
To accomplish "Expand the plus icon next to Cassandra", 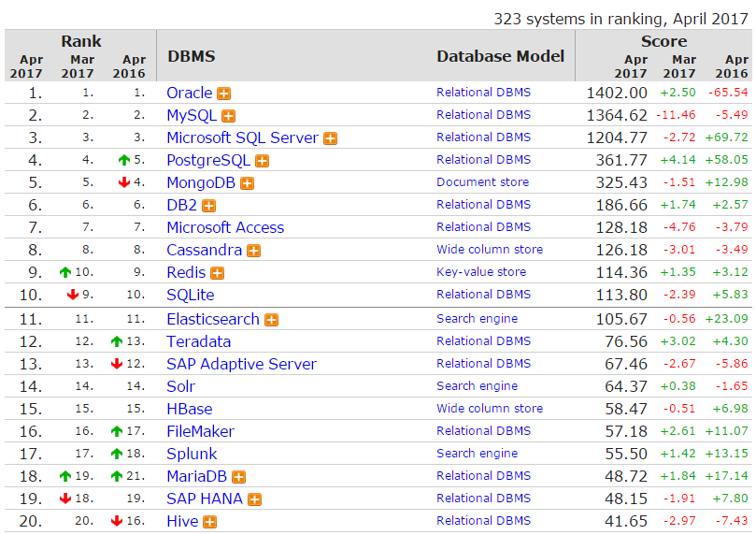I will pyautogui.click(x=253, y=251).
